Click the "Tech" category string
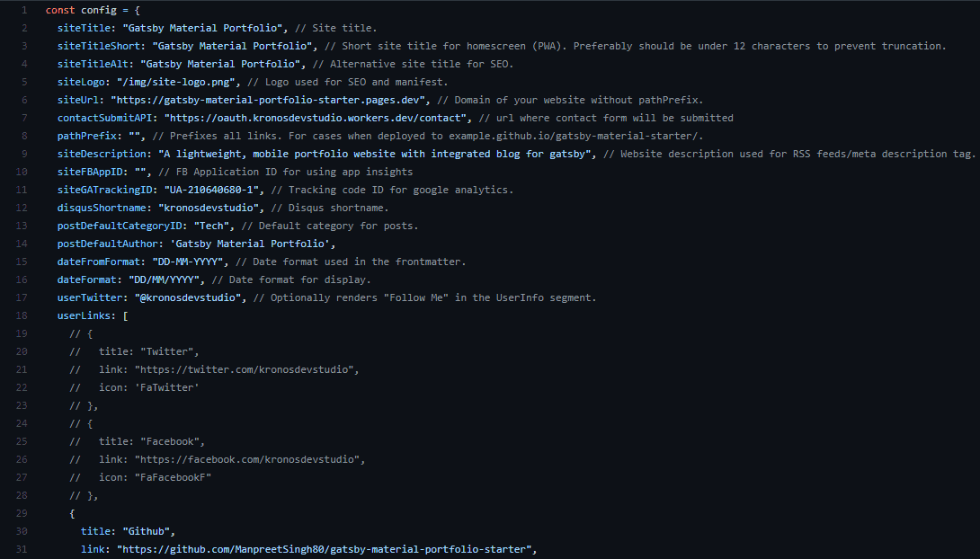This screenshot has width=980, height=559. point(210,226)
